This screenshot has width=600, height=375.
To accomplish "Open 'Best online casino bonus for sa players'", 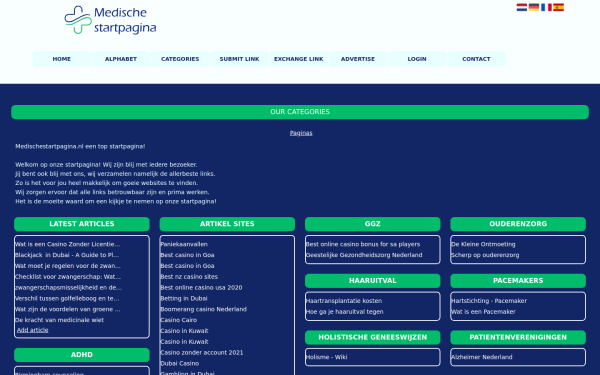I will [x=363, y=244].
